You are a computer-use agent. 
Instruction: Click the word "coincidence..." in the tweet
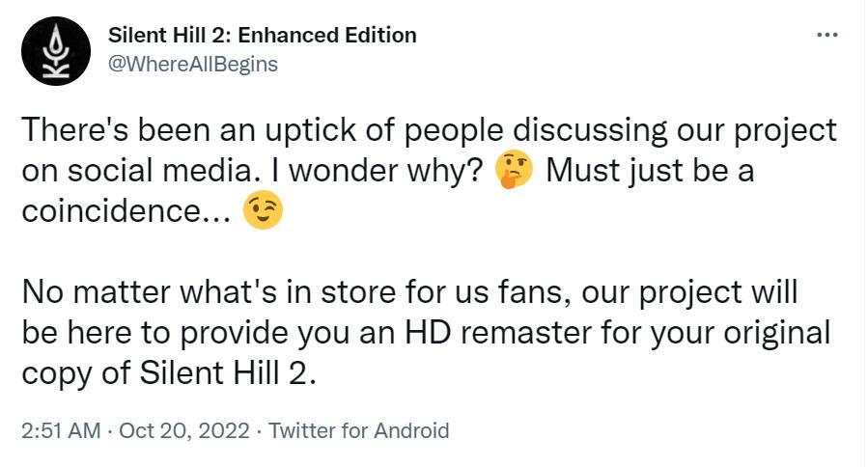point(126,212)
